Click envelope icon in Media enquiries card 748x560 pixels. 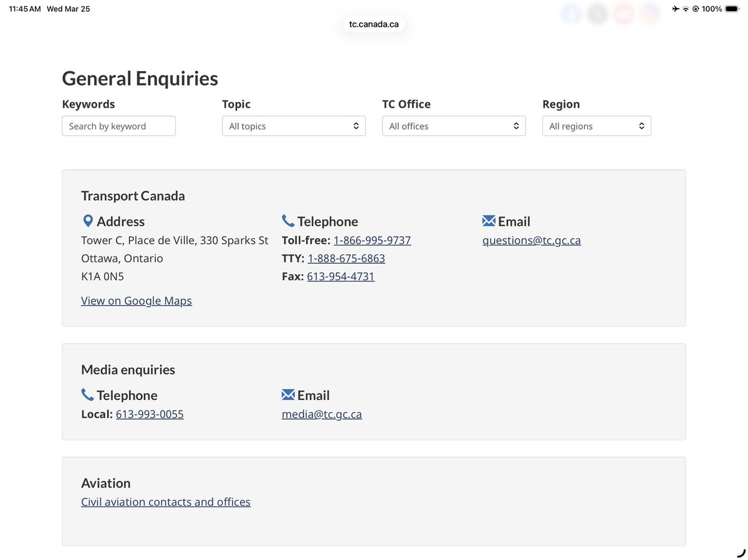pyautogui.click(x=288, y=395)
